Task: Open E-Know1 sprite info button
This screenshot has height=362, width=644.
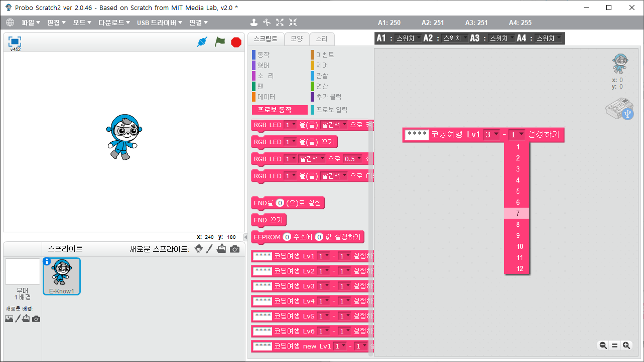Action: click(47, 262)
